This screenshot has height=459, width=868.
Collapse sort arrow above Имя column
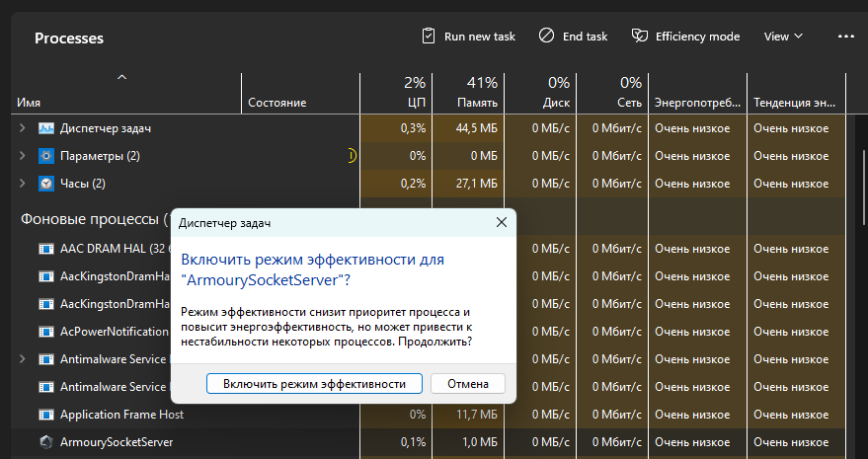click(x=121, y=78)
